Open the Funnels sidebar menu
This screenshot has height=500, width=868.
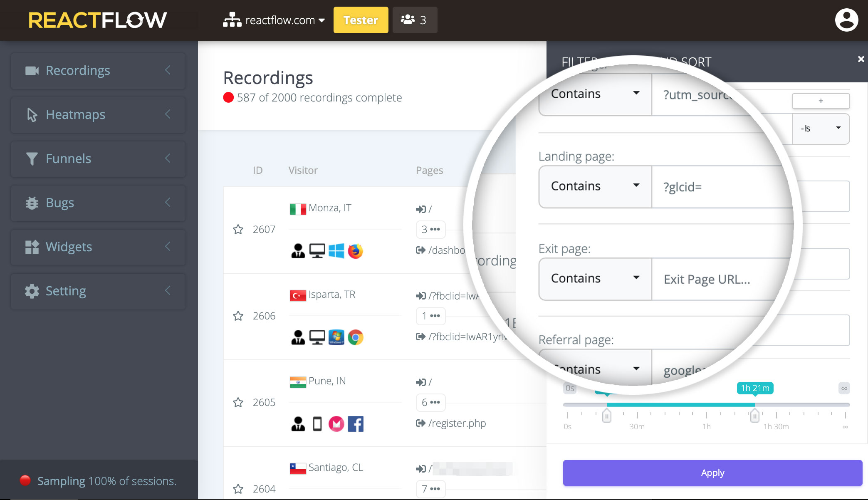coord(98,159)
